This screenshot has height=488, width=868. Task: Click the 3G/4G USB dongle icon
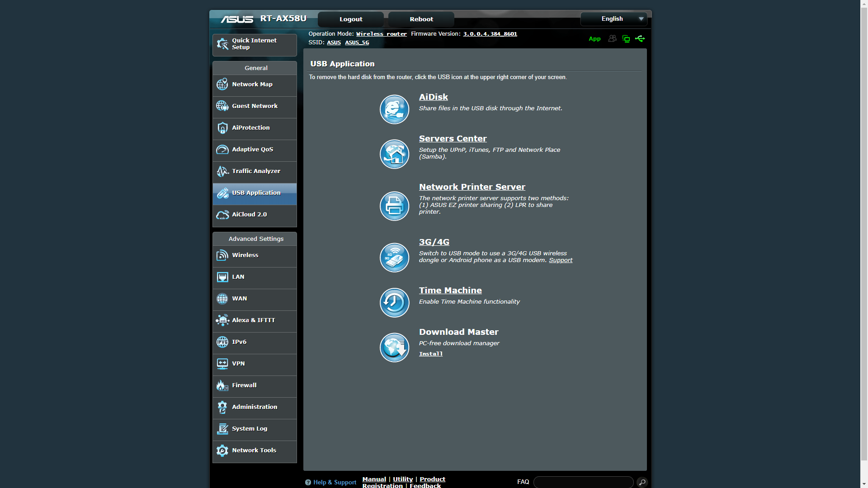tap(394, 258)
